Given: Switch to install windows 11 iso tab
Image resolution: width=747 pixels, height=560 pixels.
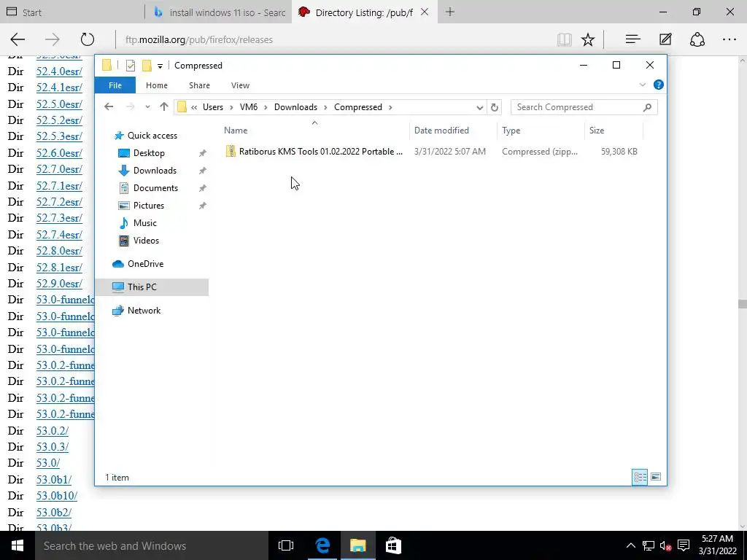Looking at the screenshot, I should (217, 12).
